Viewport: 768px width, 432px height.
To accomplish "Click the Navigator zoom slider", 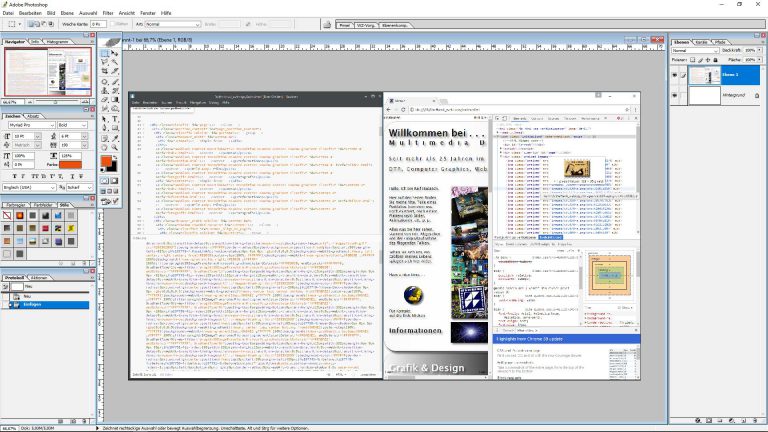I will 57,101.
